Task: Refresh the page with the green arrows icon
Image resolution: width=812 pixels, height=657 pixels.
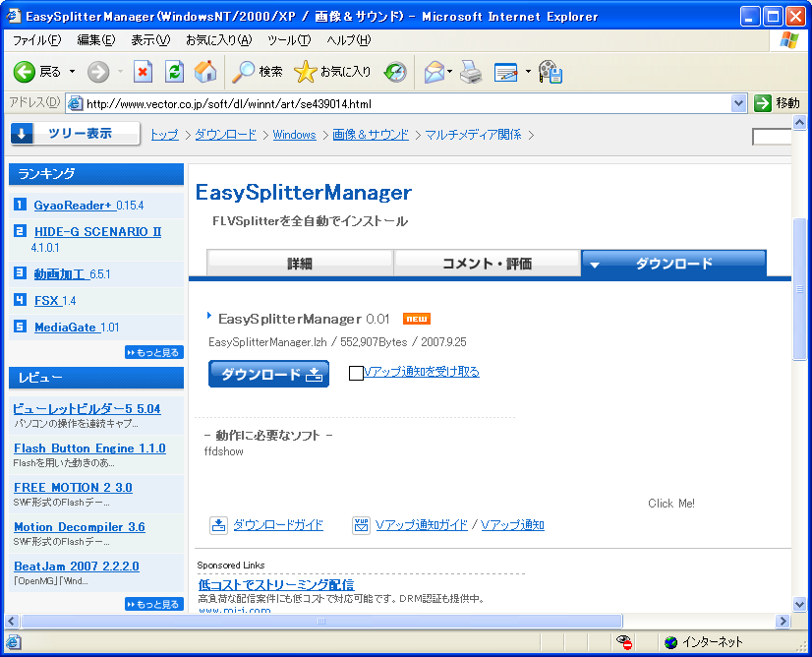Action: click(175, 72)
